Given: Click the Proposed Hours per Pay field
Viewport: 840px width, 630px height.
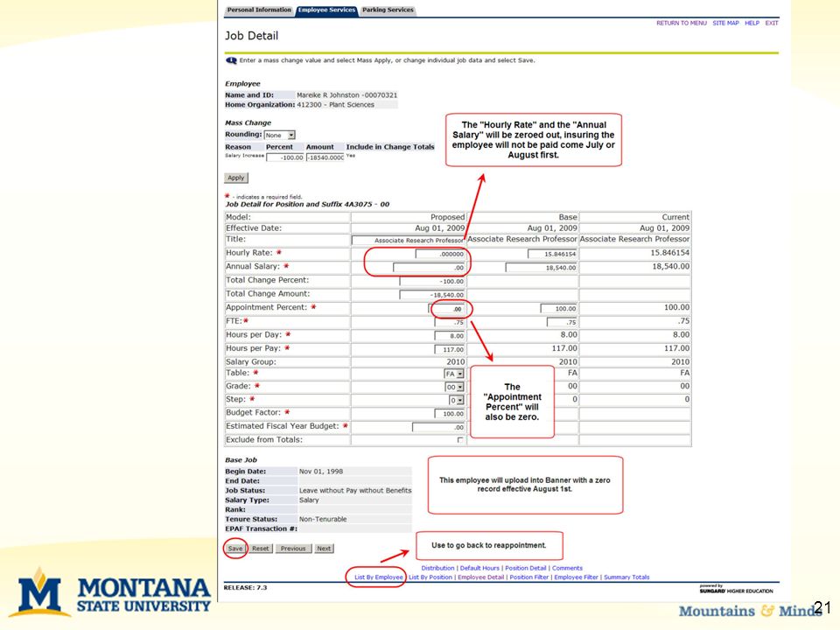Looking at the screenshot, I should (x=450, y=349).
